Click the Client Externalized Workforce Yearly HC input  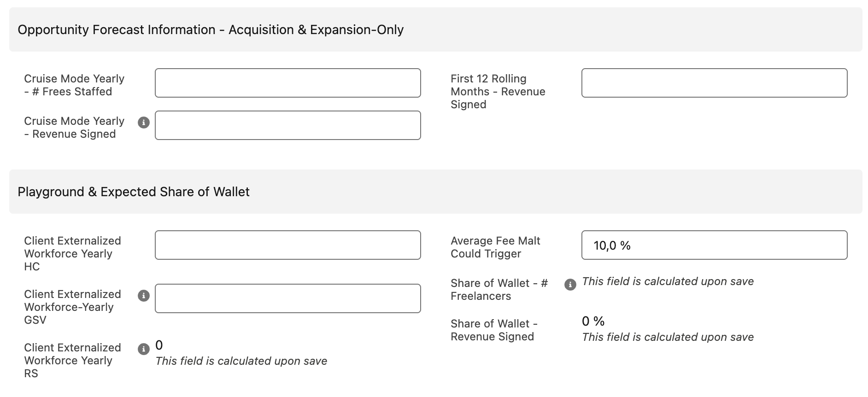point(287,245)
